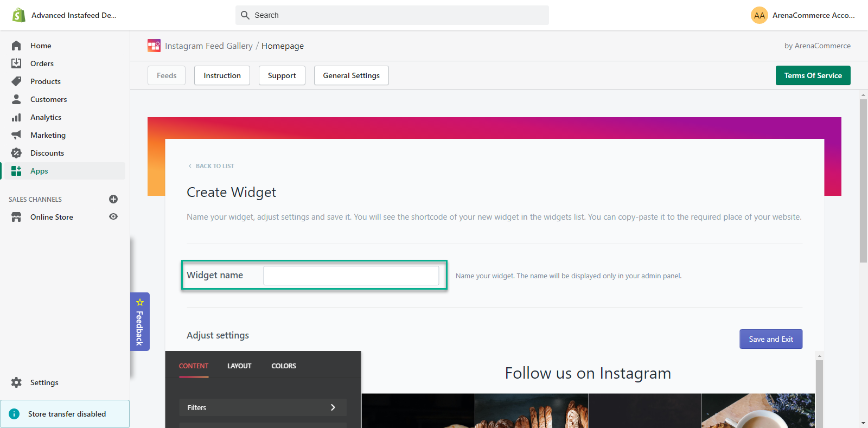Open the Instruction page
868x428 pixels.
click(x=222, y=75)
